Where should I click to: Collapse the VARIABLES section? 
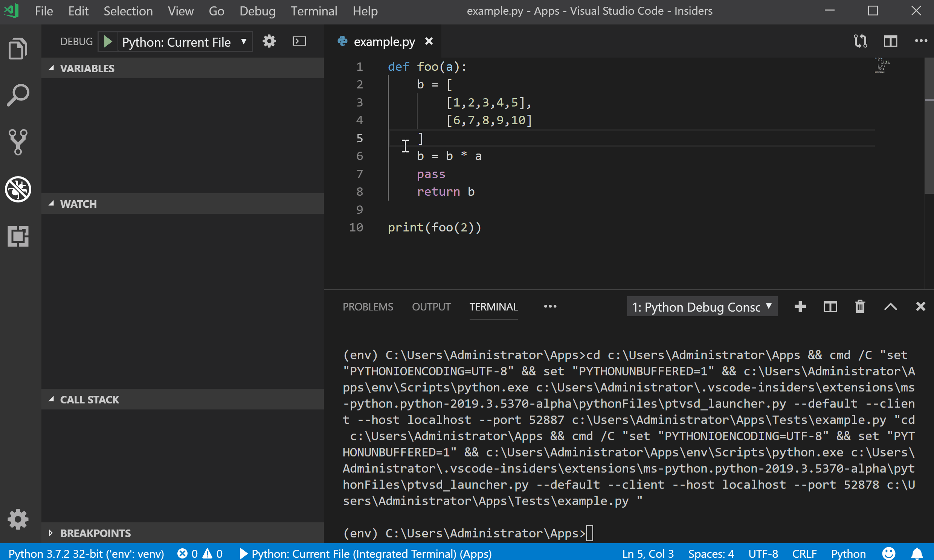point(87,68)
